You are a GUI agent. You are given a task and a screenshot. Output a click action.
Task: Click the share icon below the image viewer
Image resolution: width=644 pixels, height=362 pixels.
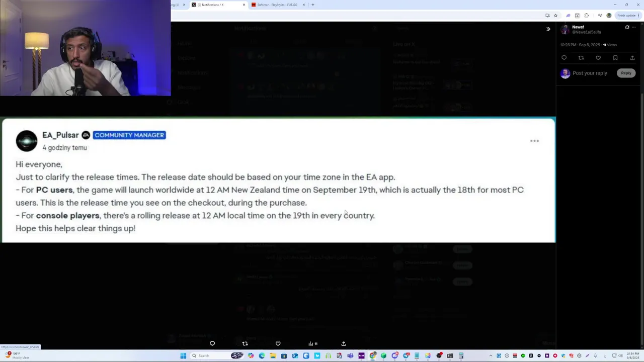344,343
